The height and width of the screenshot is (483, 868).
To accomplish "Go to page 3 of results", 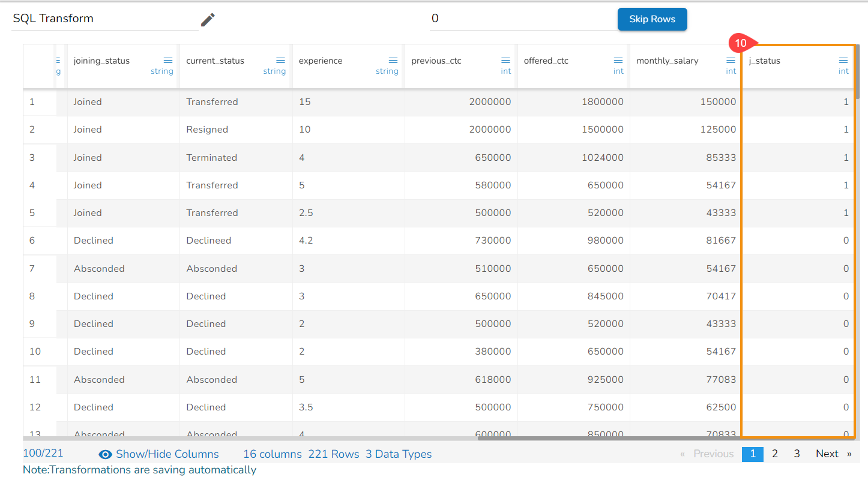I will (797, 454).
